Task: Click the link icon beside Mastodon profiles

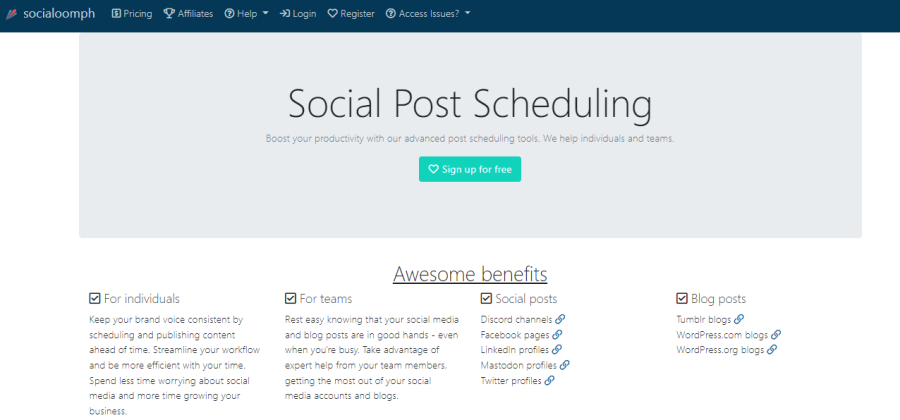Action: click(565, 365)
